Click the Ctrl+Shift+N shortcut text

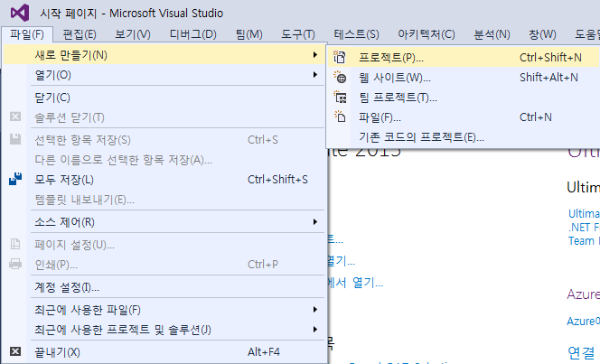(x=550, y=57)
